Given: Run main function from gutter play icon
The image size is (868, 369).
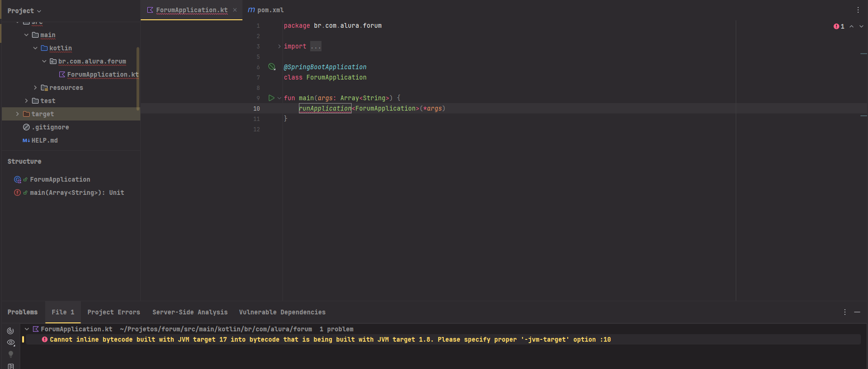Looking at the screenshot, I should click(271, 98).
